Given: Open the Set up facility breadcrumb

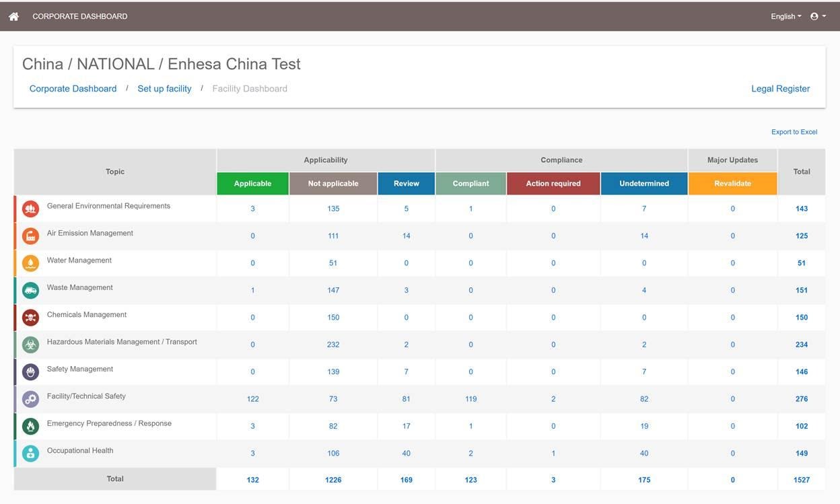Looking at the screenshot, I should (164, 89).
